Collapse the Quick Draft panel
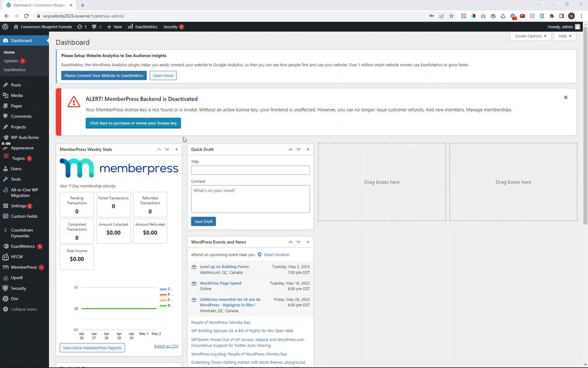The image size is (588, 368). click(308, 149)
